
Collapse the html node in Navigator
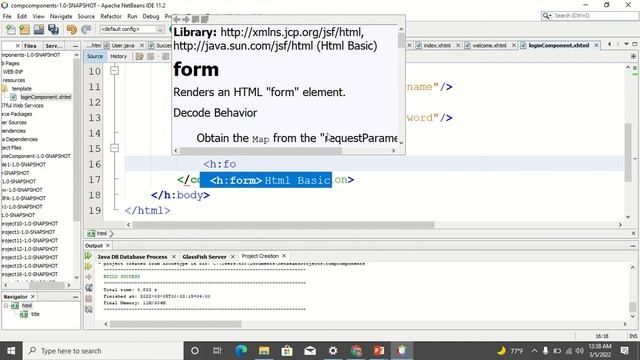coord(6,306)
